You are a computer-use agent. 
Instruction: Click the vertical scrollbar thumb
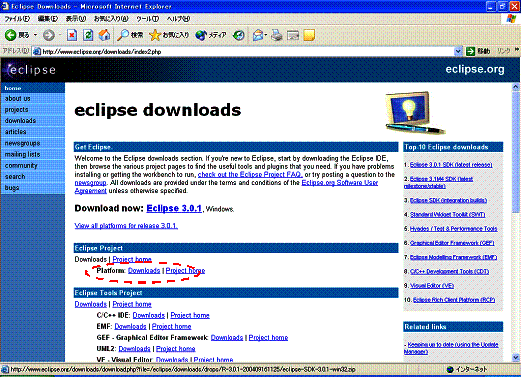(x=516, y=152)
